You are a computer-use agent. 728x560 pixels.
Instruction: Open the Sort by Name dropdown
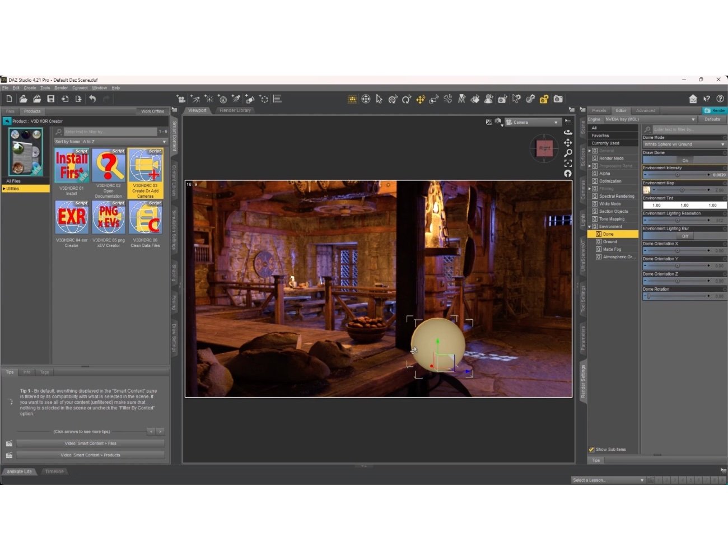110,142
